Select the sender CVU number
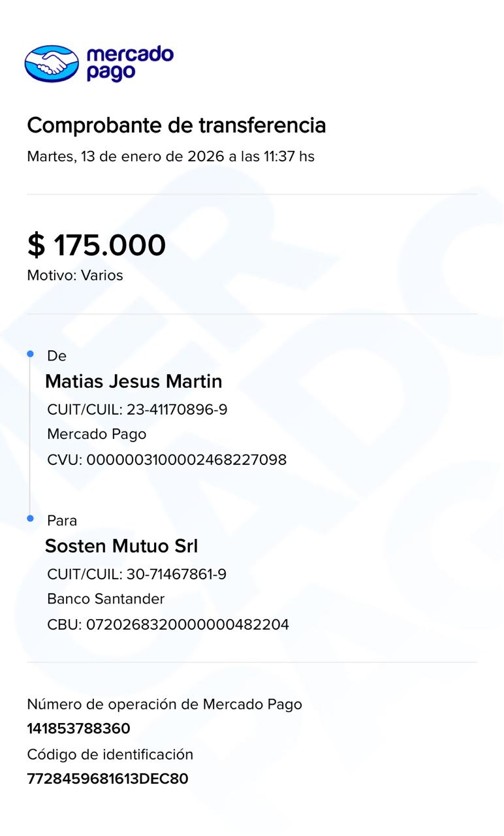Viewport: 504px width, 836px height. [x=186, y=460]
